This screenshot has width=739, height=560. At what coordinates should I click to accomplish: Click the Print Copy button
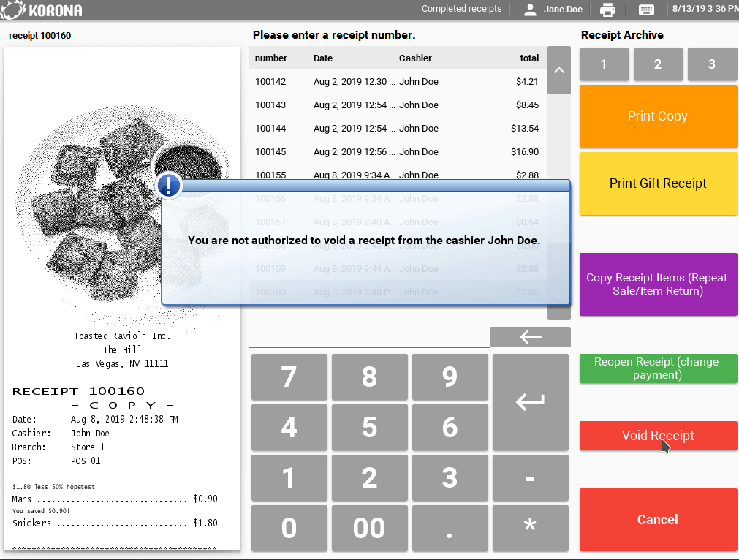click(x=658, y=116)
